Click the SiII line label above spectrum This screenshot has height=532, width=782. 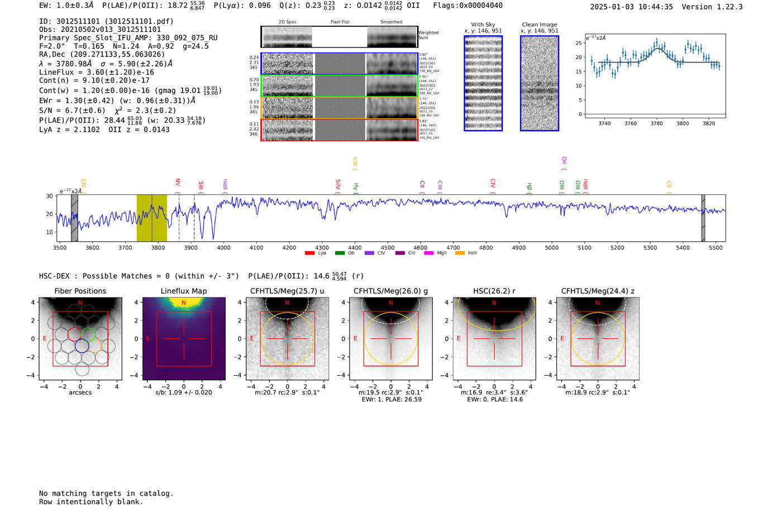pyautogui.click(x=201, y=186)
